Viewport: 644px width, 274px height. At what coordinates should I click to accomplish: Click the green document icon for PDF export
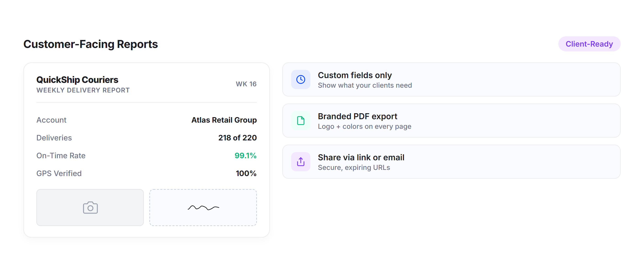click(x=301, y=121)
